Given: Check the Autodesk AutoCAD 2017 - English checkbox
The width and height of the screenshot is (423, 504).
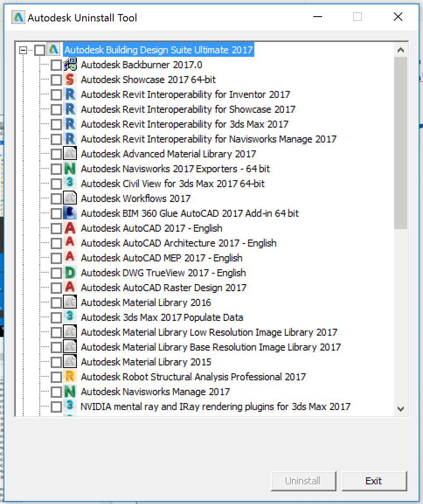Looking at the screenshot, I should [56, 228].
